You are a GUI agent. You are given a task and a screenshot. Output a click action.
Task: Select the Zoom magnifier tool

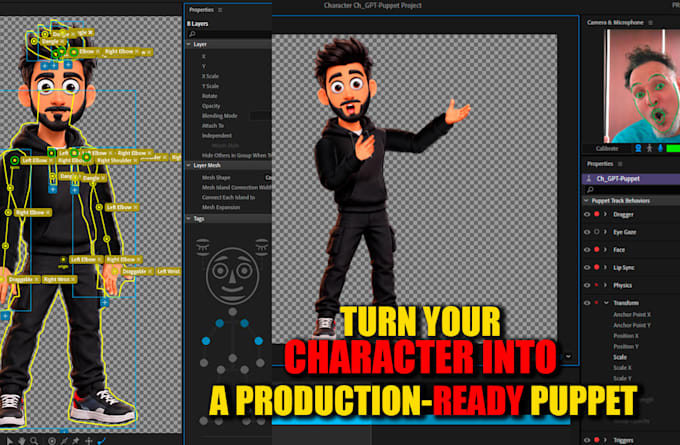point(34,441)
